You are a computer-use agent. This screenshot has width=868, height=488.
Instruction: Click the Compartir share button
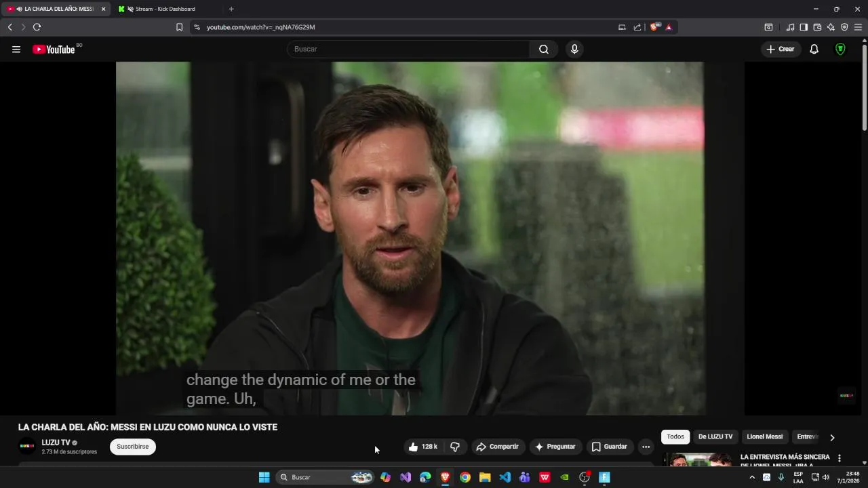tap(497, 447)
